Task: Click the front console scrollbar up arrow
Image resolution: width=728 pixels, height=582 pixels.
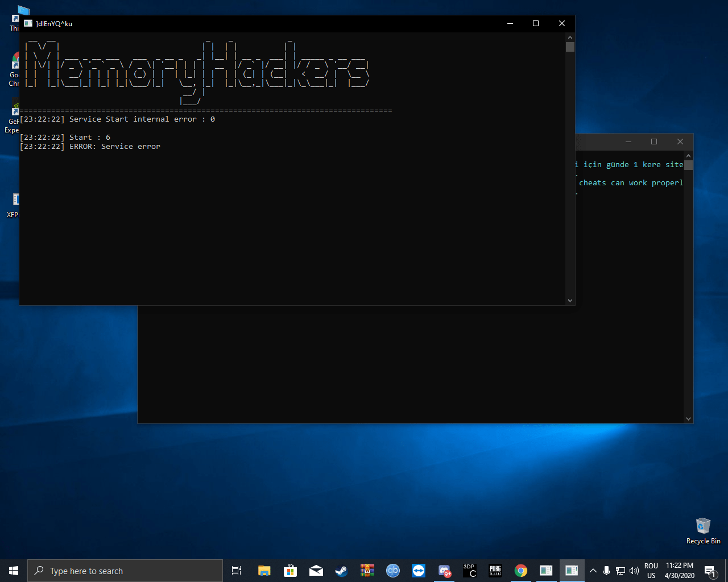Action: tap(570, 38)
